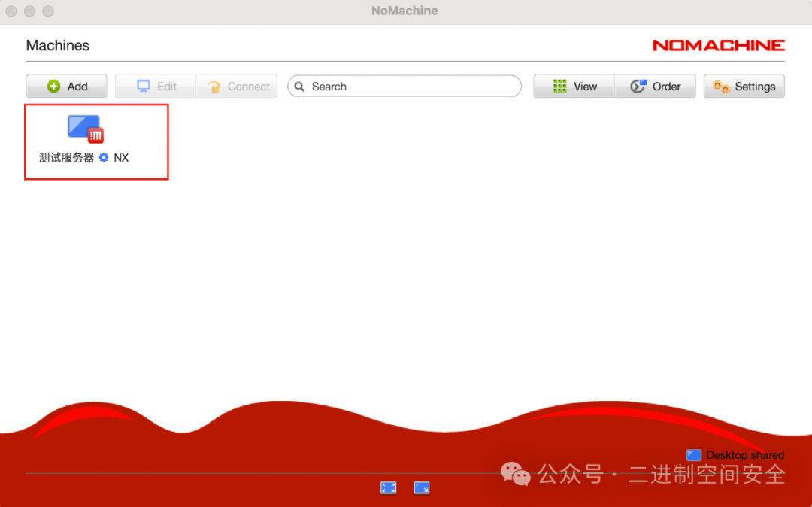The image size is (812, 507).
Task: Open the View options
Action: 574,86
